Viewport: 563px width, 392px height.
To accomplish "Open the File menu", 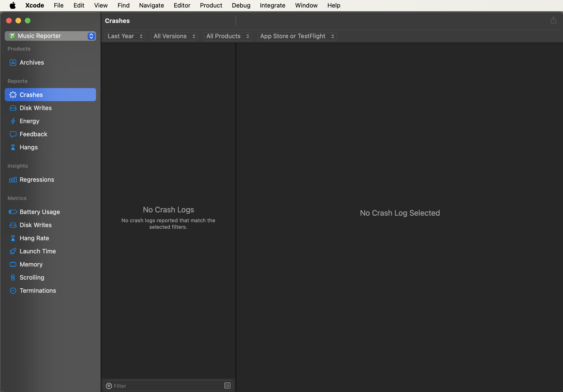I will tap(59, 5).
